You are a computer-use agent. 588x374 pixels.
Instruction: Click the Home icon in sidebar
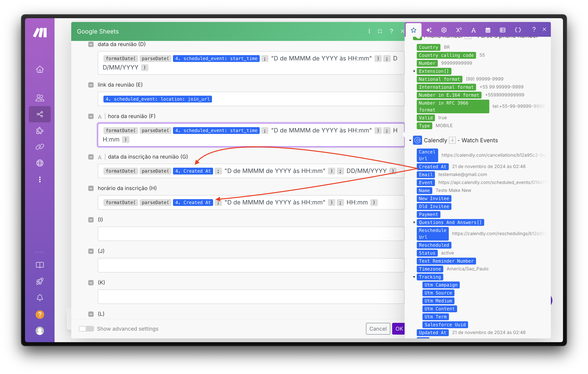tap(40, 70)
